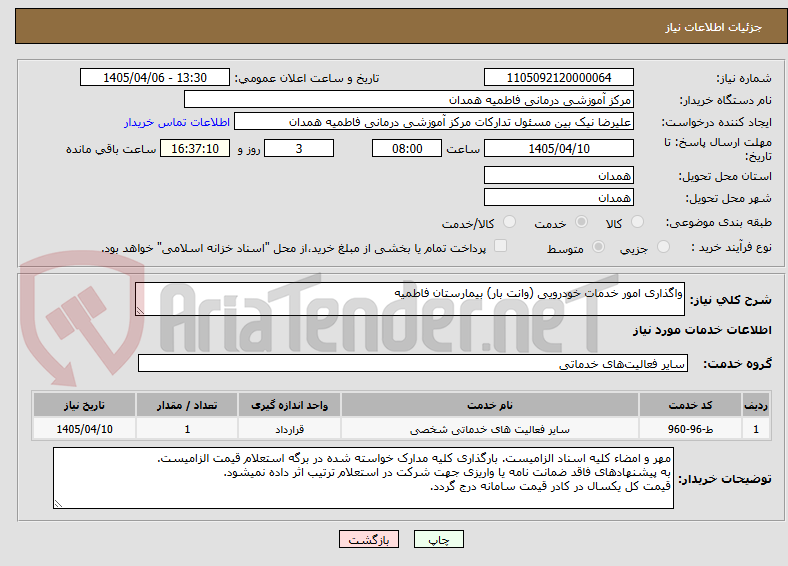Select the جزیی purchase type radio

click(663, 246)
